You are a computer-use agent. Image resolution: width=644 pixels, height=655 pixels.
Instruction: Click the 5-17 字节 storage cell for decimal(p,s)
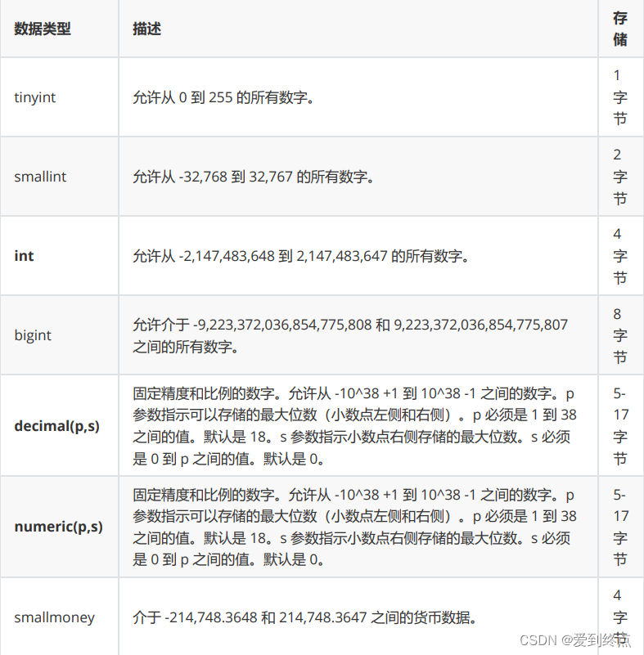click(x=621, y=426)
